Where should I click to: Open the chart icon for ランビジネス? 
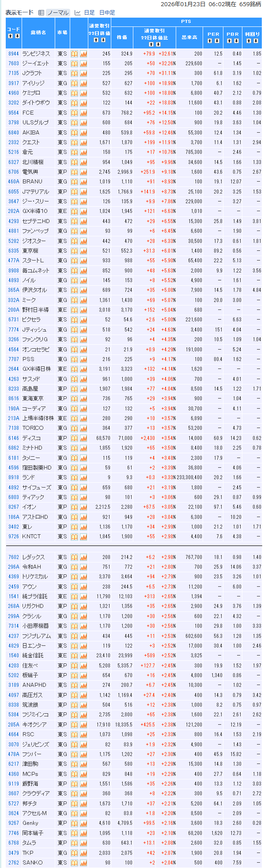(x=83, y=54)
